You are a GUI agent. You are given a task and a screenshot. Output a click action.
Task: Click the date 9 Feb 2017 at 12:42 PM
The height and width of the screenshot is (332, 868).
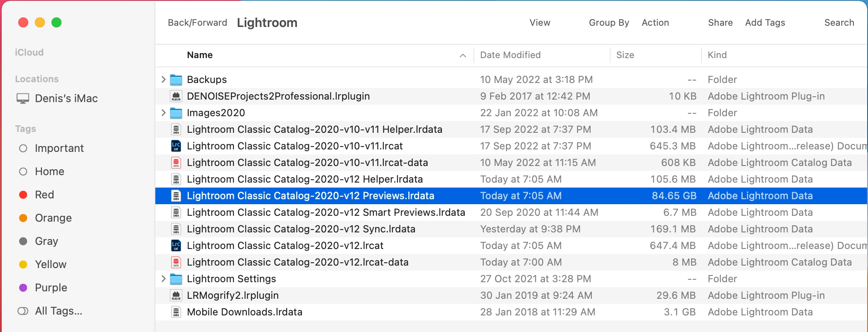[x=535, y=96]
